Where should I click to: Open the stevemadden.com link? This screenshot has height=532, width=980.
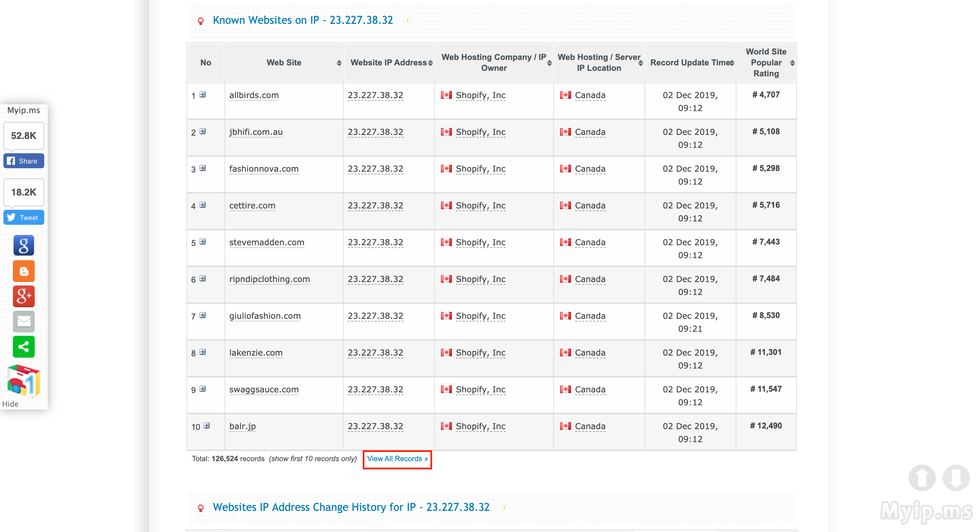pyautogui.click(x=267, y=242)
